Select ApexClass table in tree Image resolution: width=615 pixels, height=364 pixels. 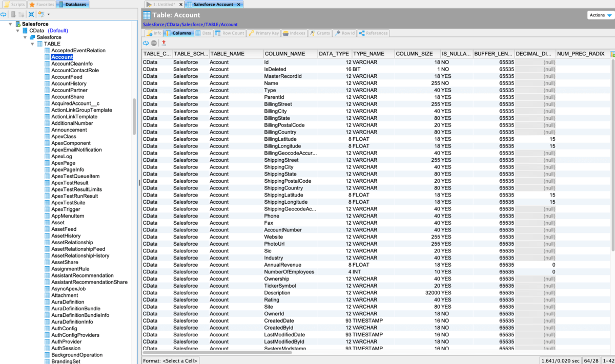[64, 137]
